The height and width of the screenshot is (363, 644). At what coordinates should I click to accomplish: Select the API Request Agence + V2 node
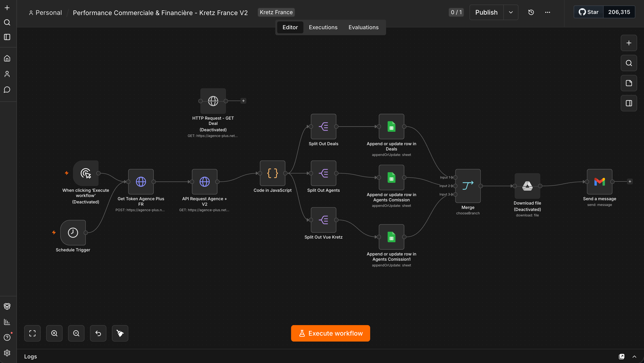click(204, 182)
